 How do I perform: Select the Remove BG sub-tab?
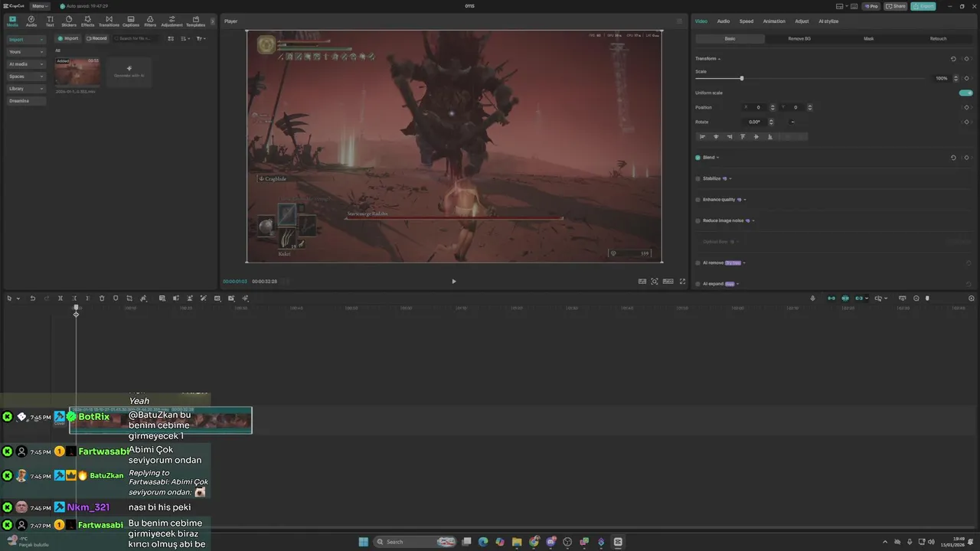click(799, 38)
